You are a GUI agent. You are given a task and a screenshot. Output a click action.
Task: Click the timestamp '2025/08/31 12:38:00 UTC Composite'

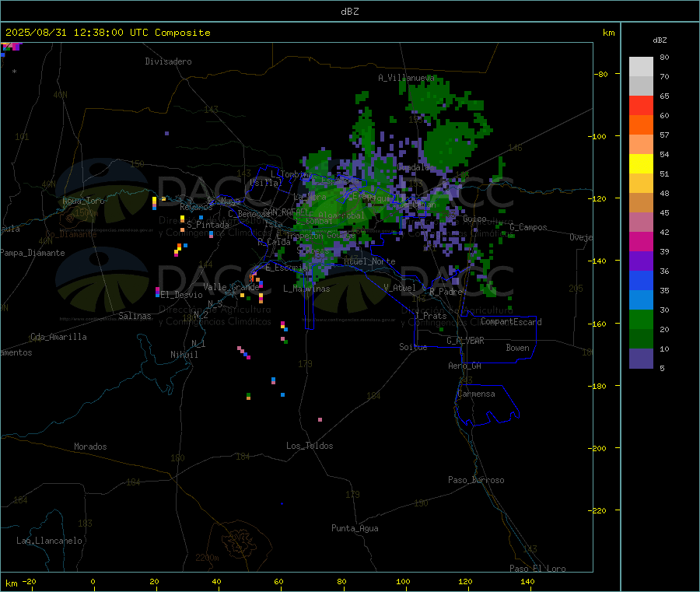click(x=107, y=33)
